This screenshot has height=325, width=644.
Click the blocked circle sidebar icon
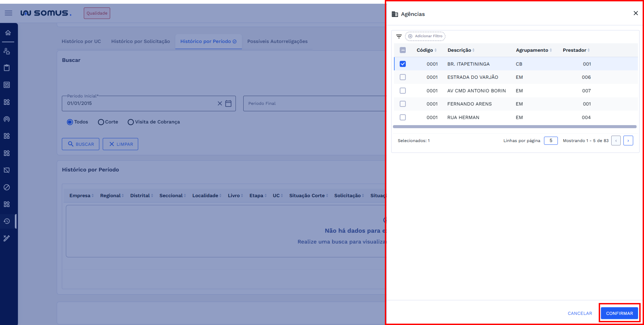pyautogui.click(x=7, y=187)
